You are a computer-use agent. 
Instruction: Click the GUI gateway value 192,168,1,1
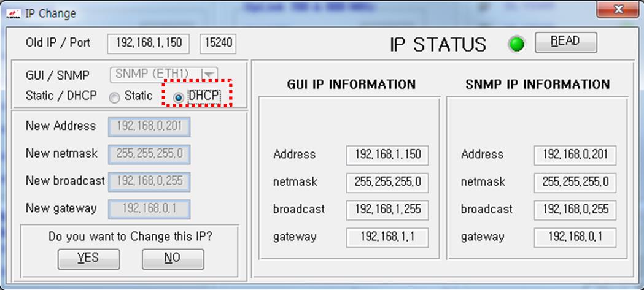point(387,237)
